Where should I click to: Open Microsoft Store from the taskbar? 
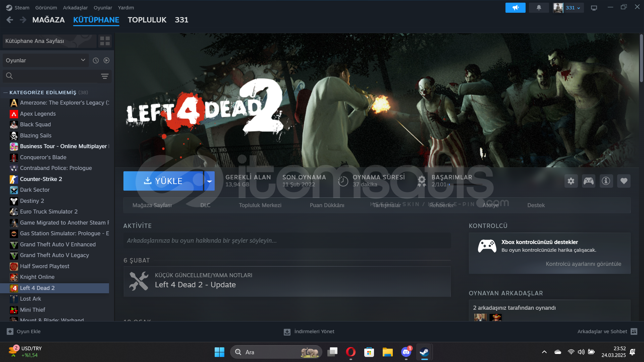[369, 352]
